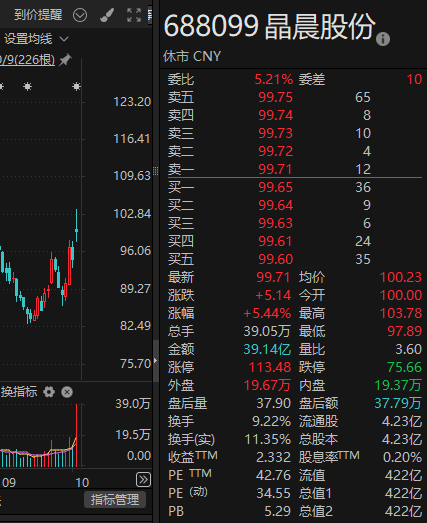Pin the chart range with pushpin icon
Viewport: 427px width, 523px height.
click(65, 60)
